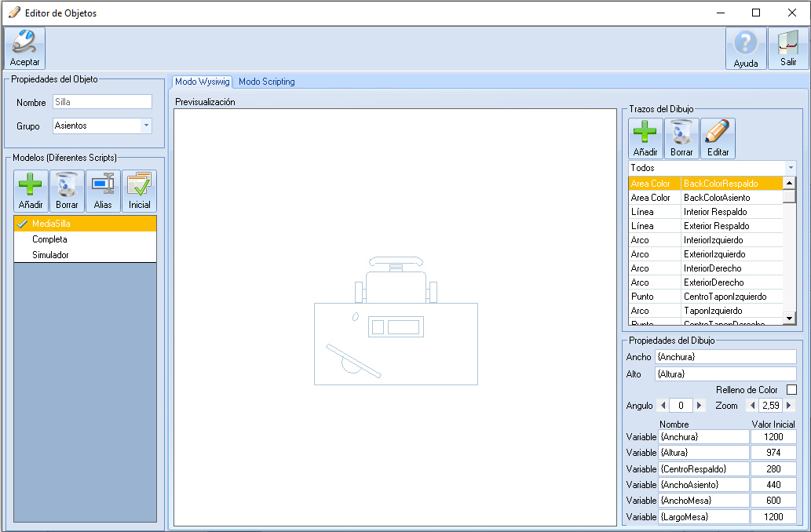The image size is (811, 532).
Task: Delete stroke using Borrar in Trazos del Dibujo
Action: (x=681, y=138)
